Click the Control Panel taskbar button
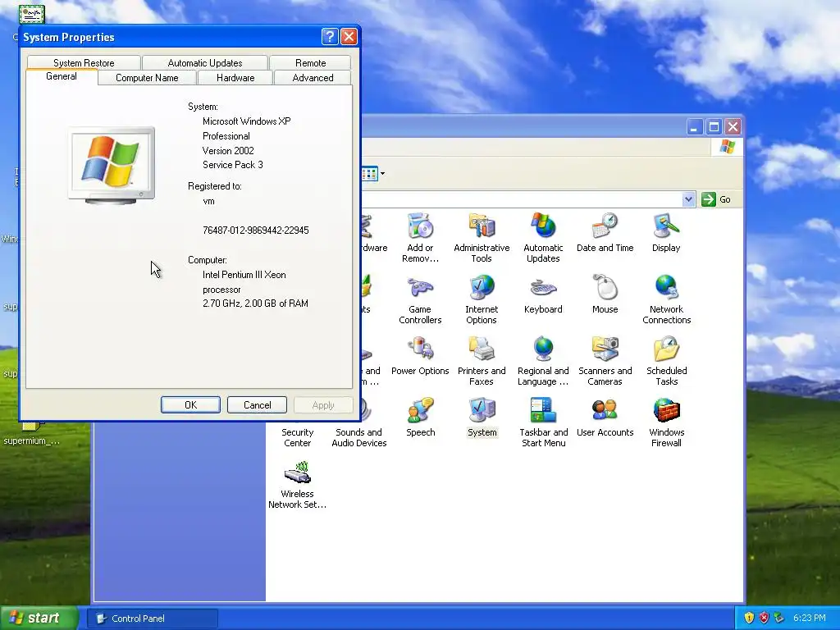The height and width of the screenshot is (630, 840). (153, 619)
